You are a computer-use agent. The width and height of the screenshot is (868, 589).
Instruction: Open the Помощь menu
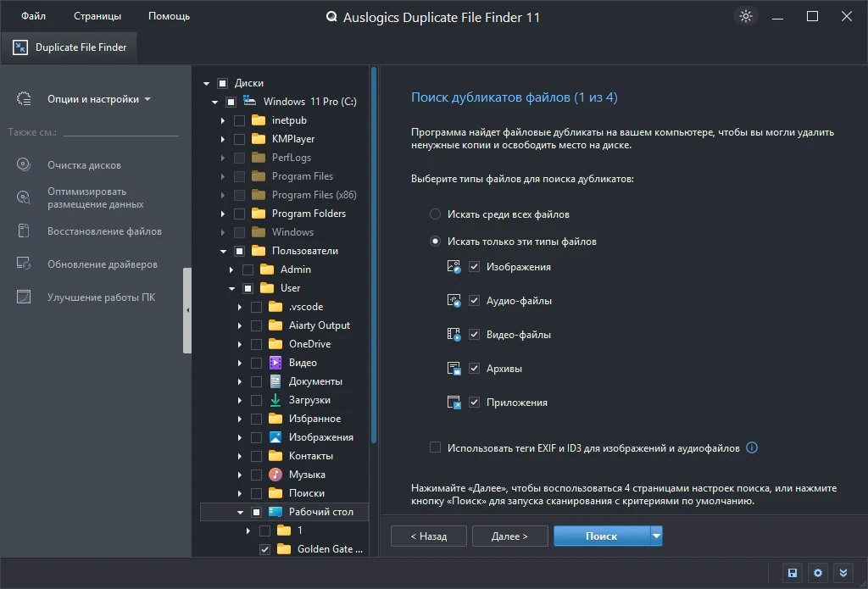point(169,16)
